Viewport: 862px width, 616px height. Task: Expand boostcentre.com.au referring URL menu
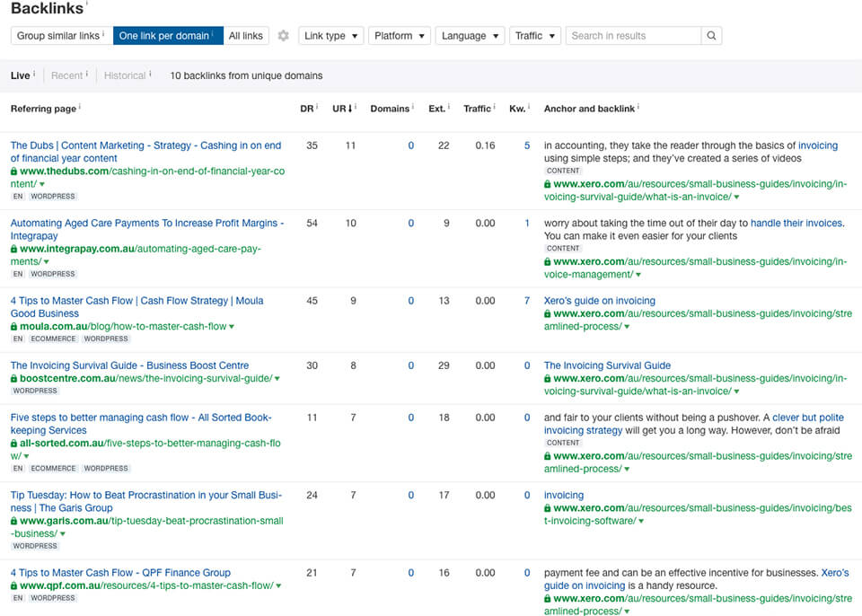click(277, 378)
